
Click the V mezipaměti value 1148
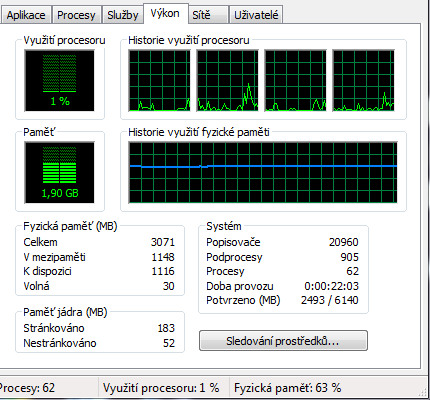coord(163,257)
